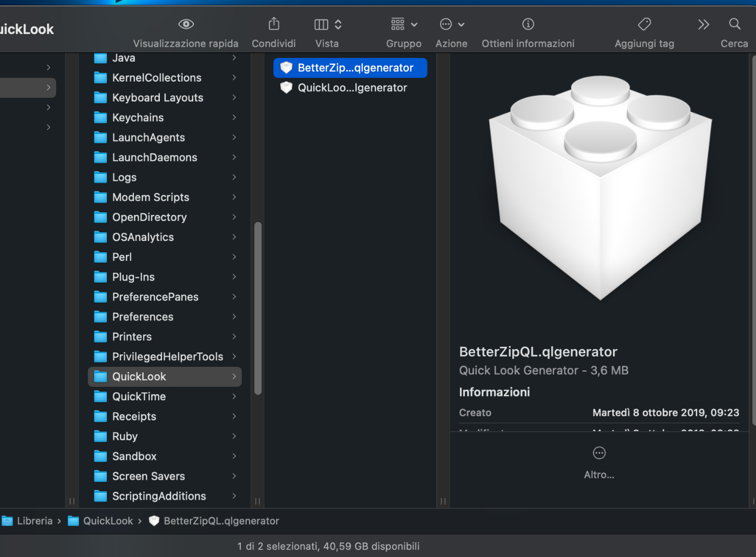Click the Aggiungi tag icon
756x557 pixels.
(x=644, y=24)
